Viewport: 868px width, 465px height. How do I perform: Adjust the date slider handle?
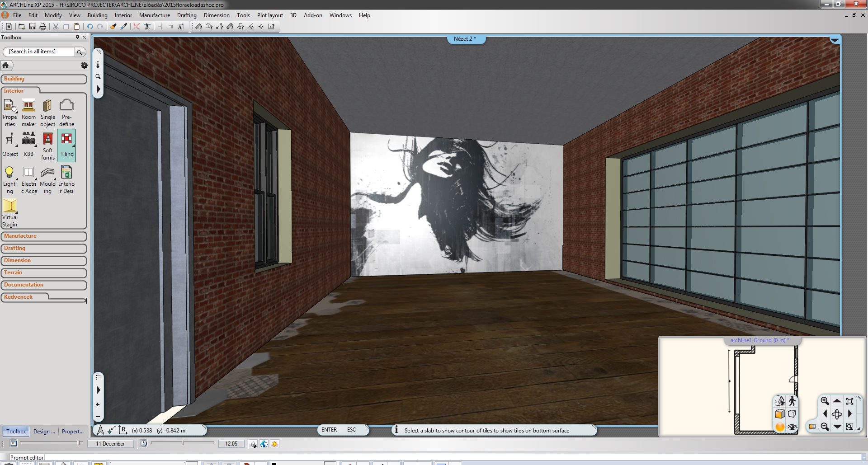(79, 443)
